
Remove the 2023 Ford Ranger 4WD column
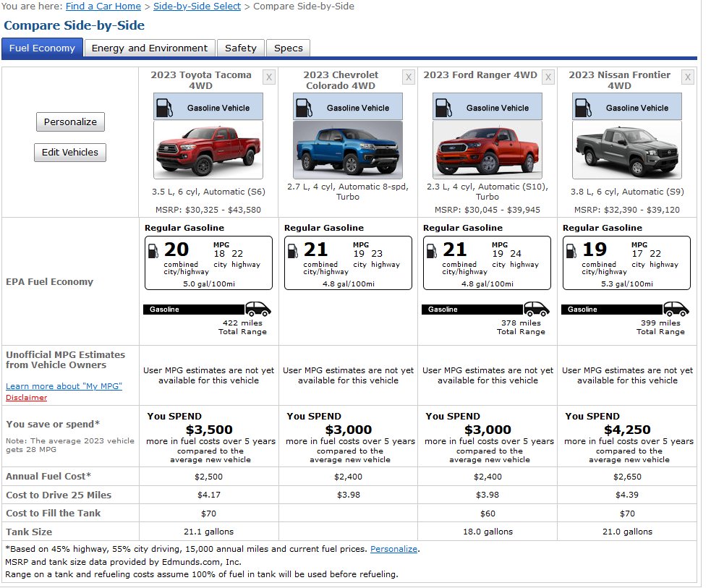[548, 77]
